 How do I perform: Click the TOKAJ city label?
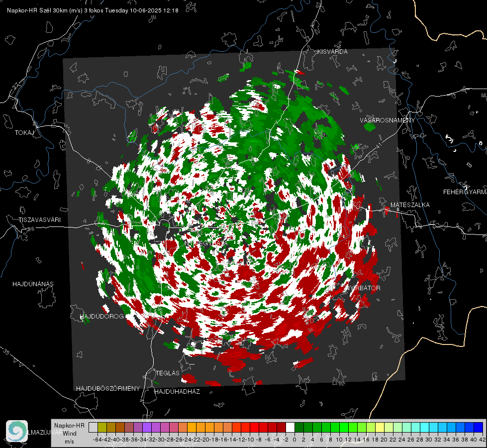pos(24,133)
